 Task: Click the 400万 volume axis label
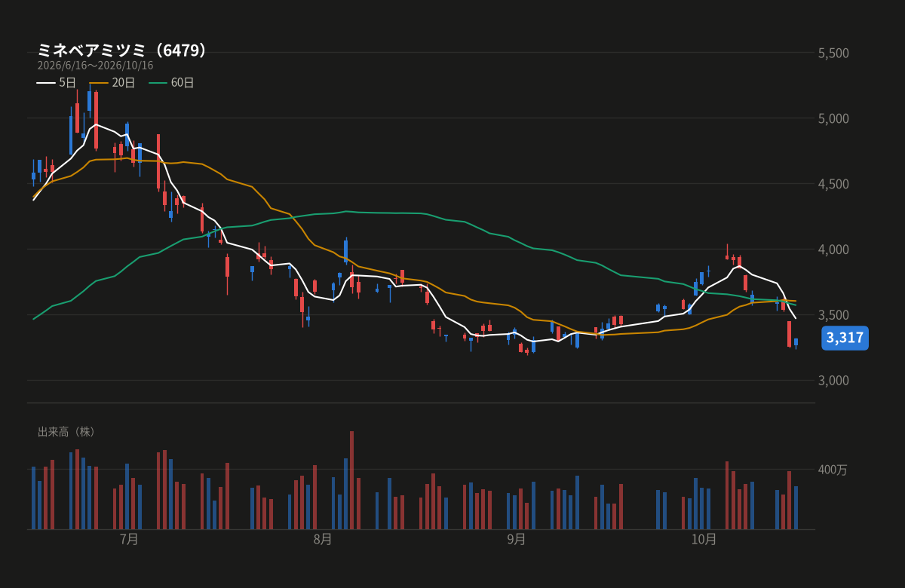click(833, 470)
